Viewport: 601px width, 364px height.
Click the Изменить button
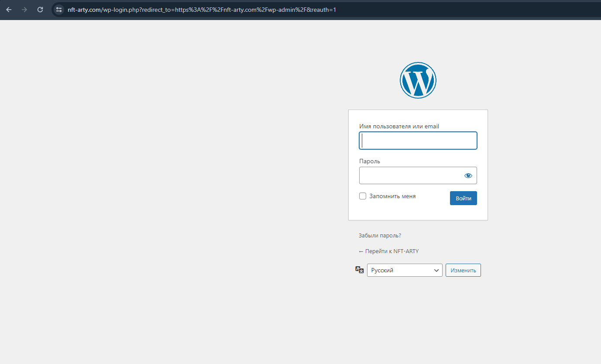tap(463, 270)
